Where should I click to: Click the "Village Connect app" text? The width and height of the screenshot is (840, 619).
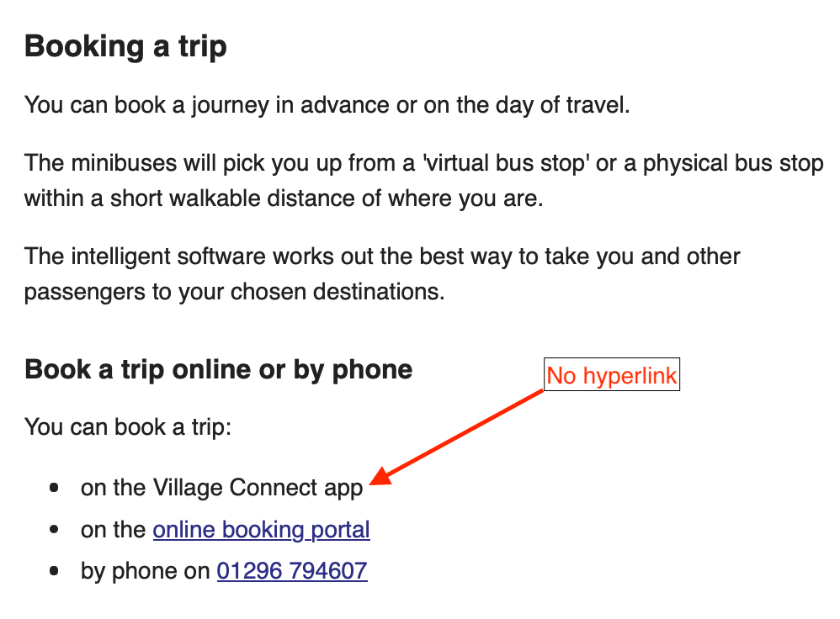click(x=258, y=488)
